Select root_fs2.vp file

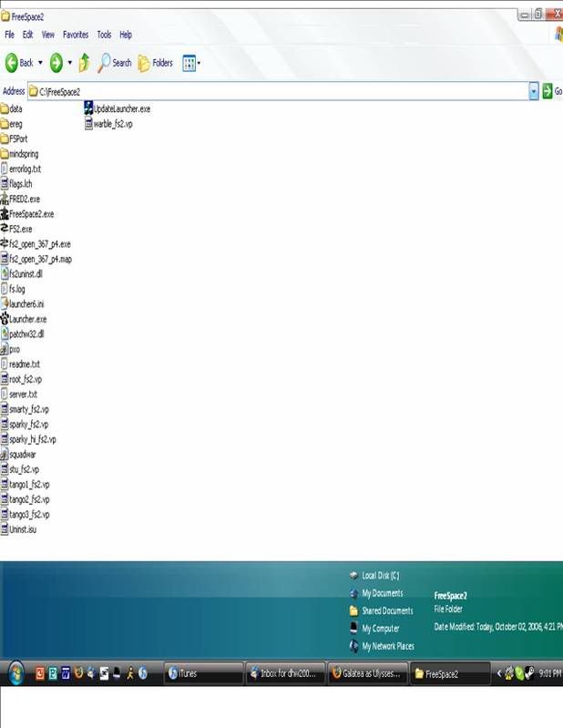coord(21,379)
